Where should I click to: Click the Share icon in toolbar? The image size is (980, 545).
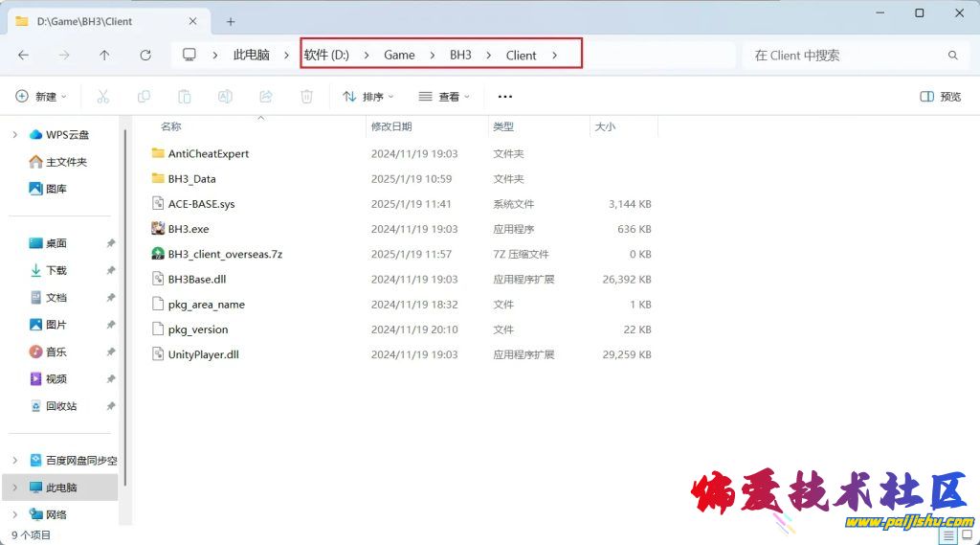[266, 97]
